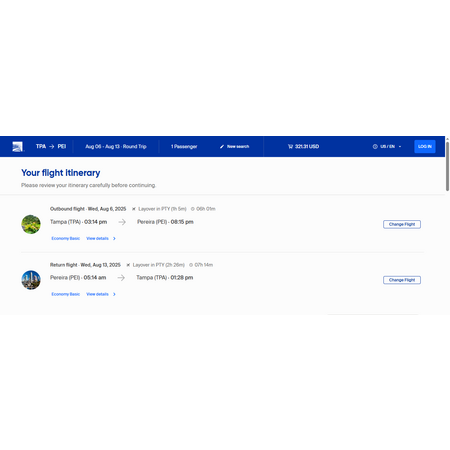Click the arrow icon between TPA and PEI
The width and height of the screenshot is (450, 450).
click(52, 147)
